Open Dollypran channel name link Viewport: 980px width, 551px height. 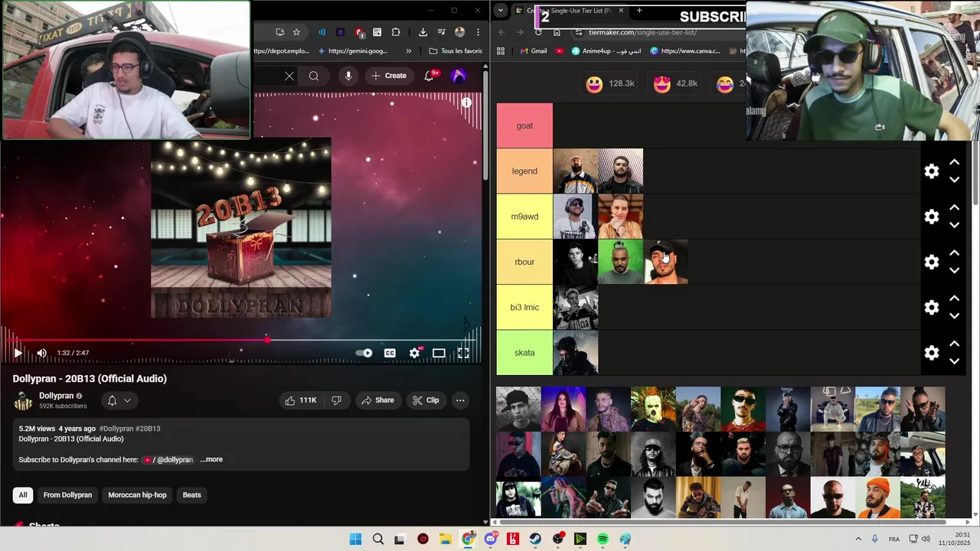pyautogui.click(x=57, y=396)
